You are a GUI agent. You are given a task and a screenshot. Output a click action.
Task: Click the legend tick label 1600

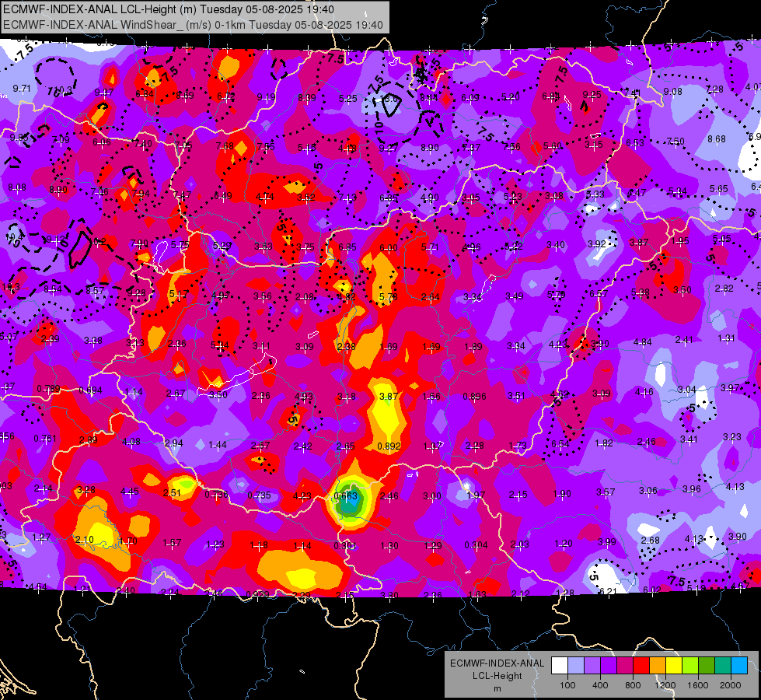(x=698, y=685)
